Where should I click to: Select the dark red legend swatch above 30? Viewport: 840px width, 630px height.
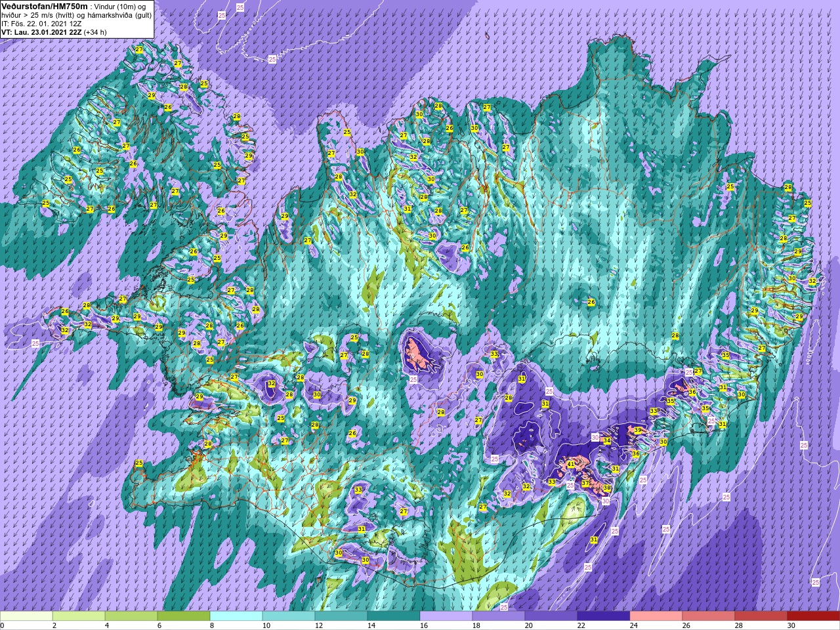coord(814,616)
